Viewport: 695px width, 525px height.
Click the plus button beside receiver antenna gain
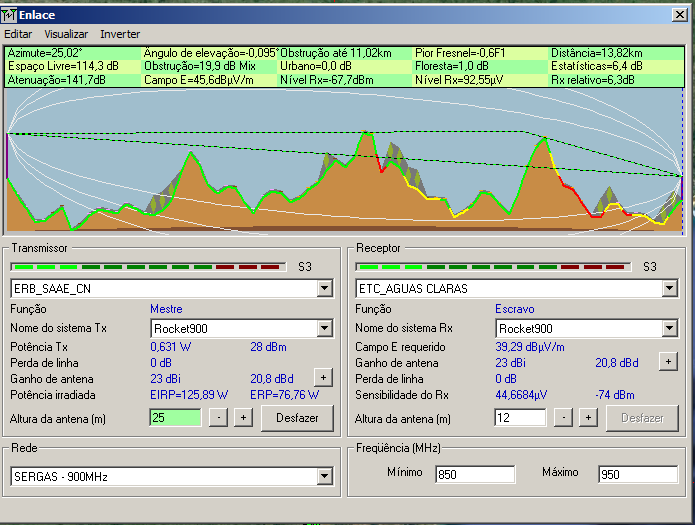click(x=668, y=361)
